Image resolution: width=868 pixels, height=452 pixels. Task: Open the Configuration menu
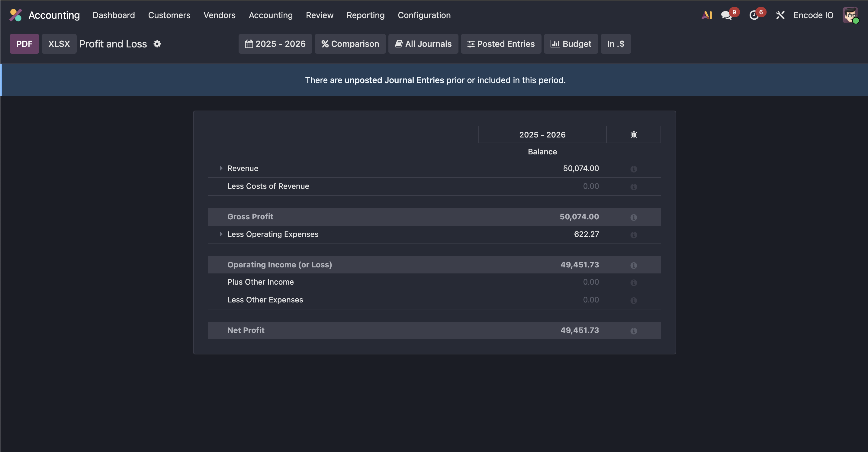[424, 15]
